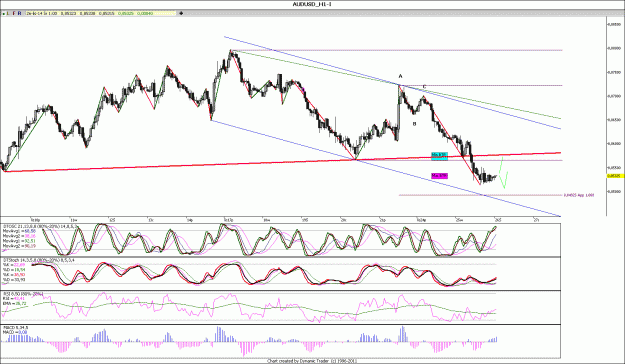Select the 0,84525 App 1,000 projection label
The height and width of the screenshot is (364, 625).
tap(579, 195)
